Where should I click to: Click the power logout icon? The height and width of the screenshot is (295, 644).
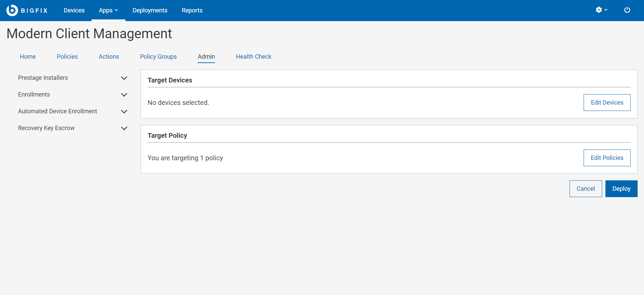pyautogui.click(x=627, y=10)
